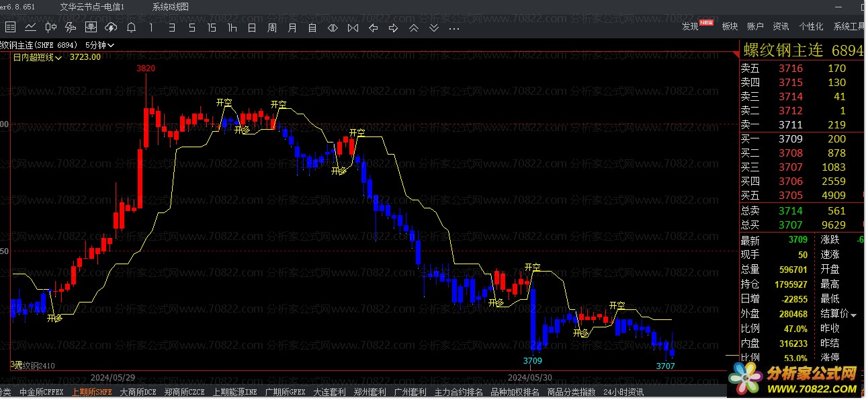Open the 账户 menu
Image resolution: width=868 pixels, height=400 pixels.
(756, 26)
